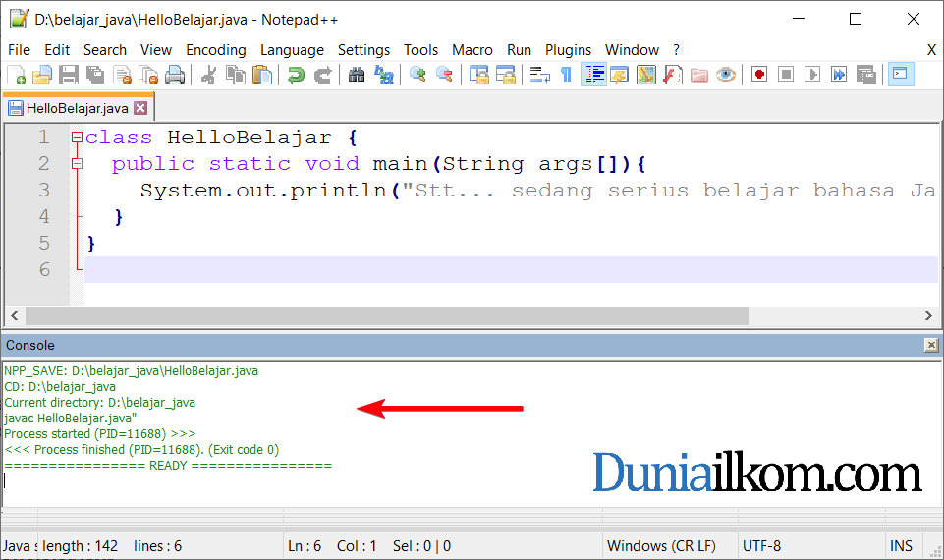Viewport: 944px width, 560px height.
Task: Save the current file with the floppy icon
Action: (x=69, y=75)
